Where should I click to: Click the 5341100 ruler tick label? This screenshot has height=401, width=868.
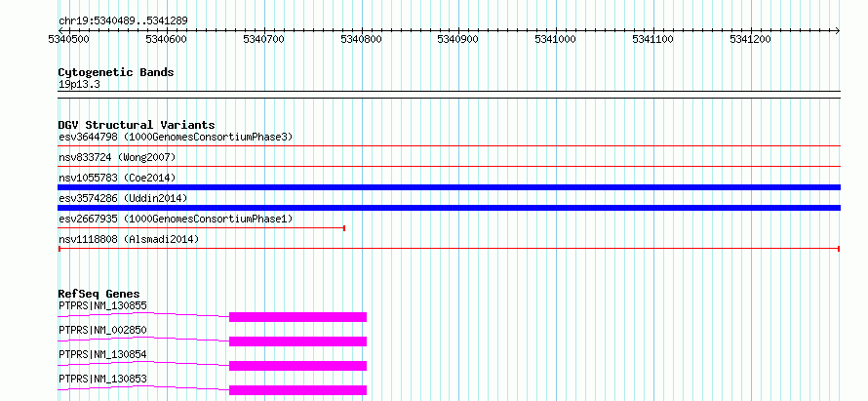pyautogui.click(x=652, y=39)
